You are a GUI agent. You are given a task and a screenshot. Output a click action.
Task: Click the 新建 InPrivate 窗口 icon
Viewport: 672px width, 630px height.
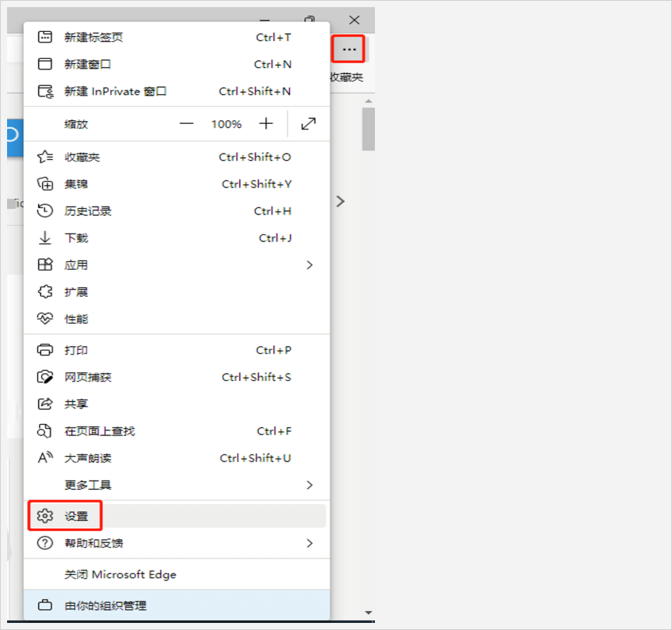pyautogui.click(x=45, y=91)
